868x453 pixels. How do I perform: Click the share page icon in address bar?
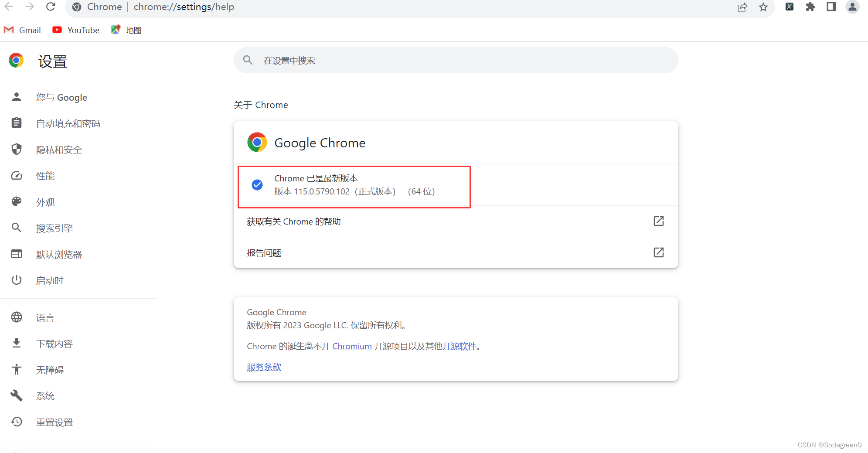(x=742, y=7)
